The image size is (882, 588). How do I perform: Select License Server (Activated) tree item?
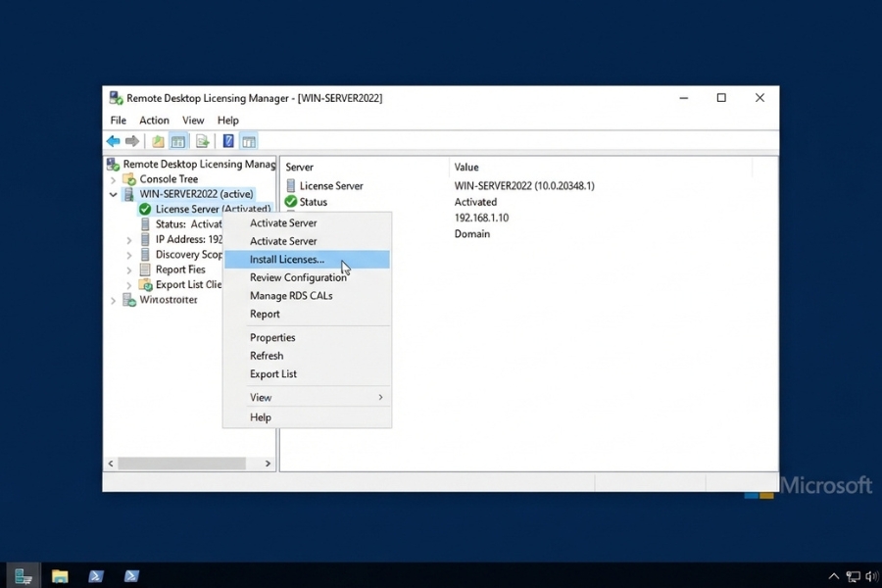(213, 209)
